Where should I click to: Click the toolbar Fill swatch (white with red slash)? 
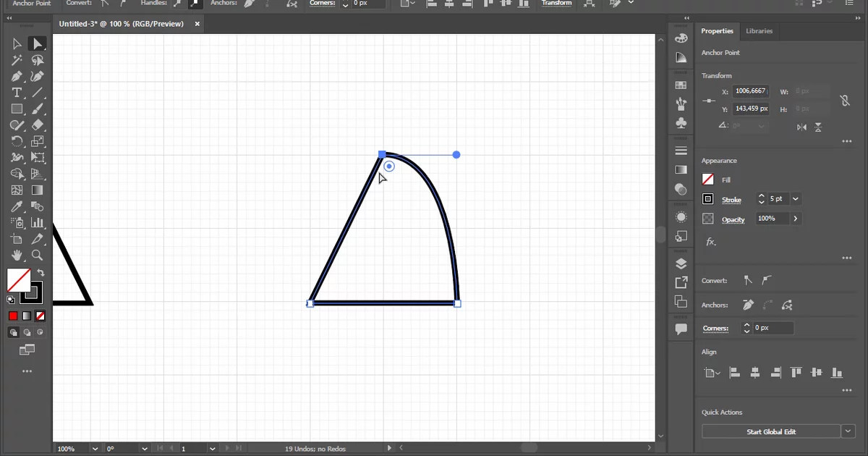coord(18,280)
